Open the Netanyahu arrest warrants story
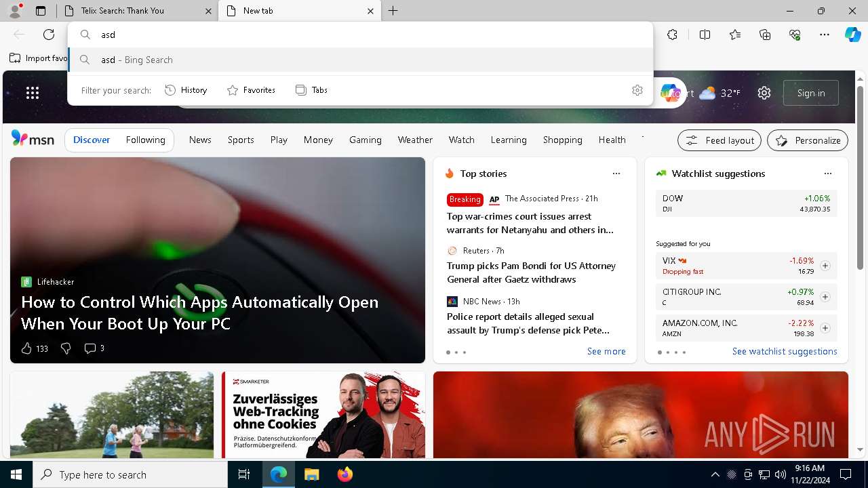 [x=530, y=223]
